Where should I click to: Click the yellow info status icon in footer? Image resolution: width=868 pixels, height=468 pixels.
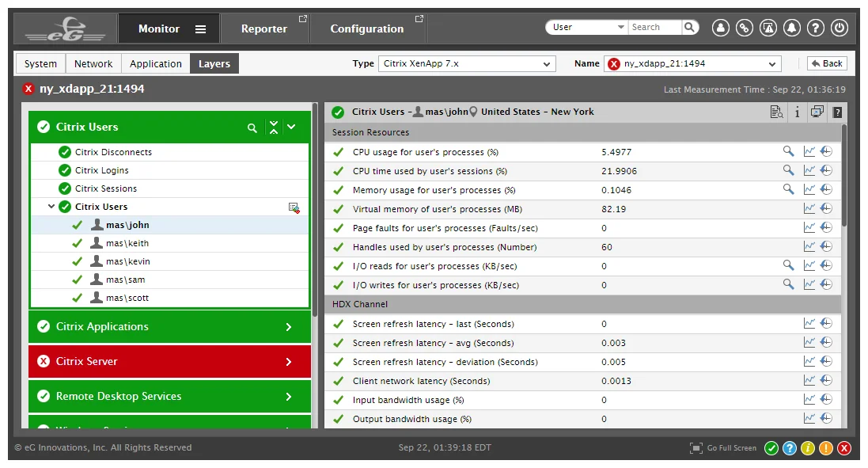click(x=808, y=448)
